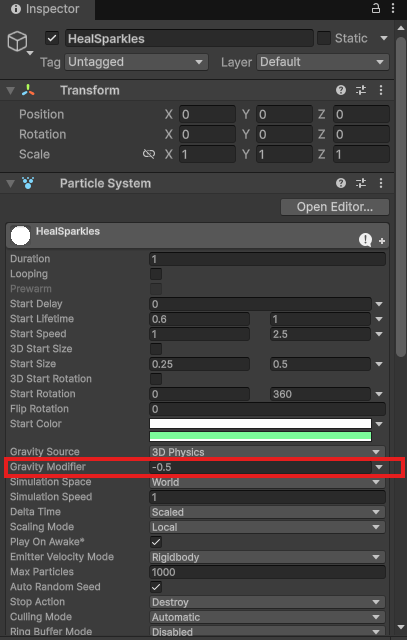The width and height of the screenshot is (407, 640).
Task: Enable the Looping checkbox
Action: pyautogui.click(x=156, y=274)
